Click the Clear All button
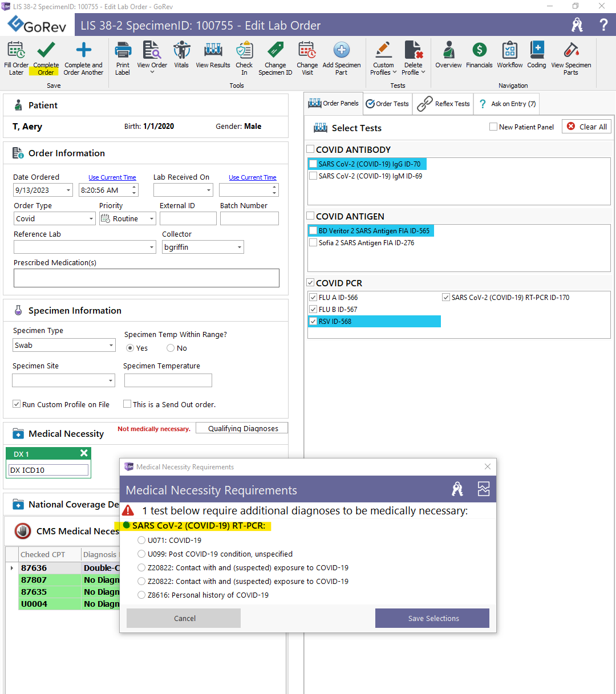This screenshot has height=694, width=616. (x=587, y=127)
